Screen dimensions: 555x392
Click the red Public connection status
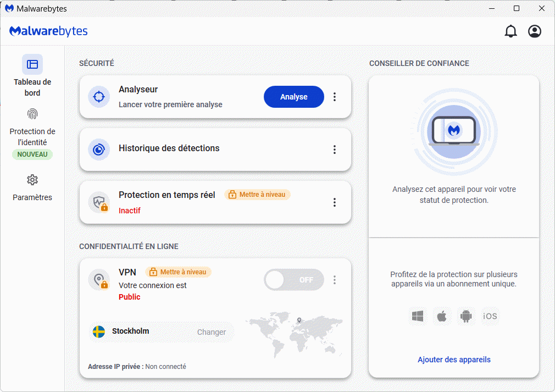tap(130, 297)
